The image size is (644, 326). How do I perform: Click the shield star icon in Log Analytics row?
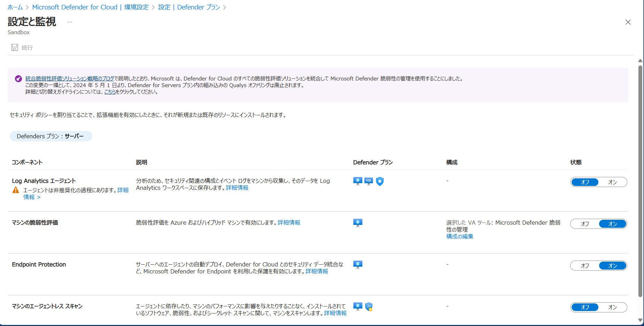pyautogui.click(x=380, y=181)
